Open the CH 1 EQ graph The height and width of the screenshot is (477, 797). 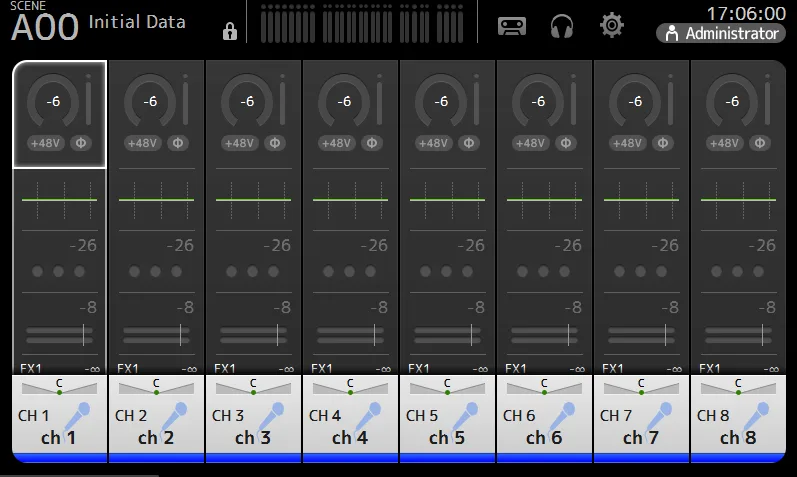tap(59, 200)
